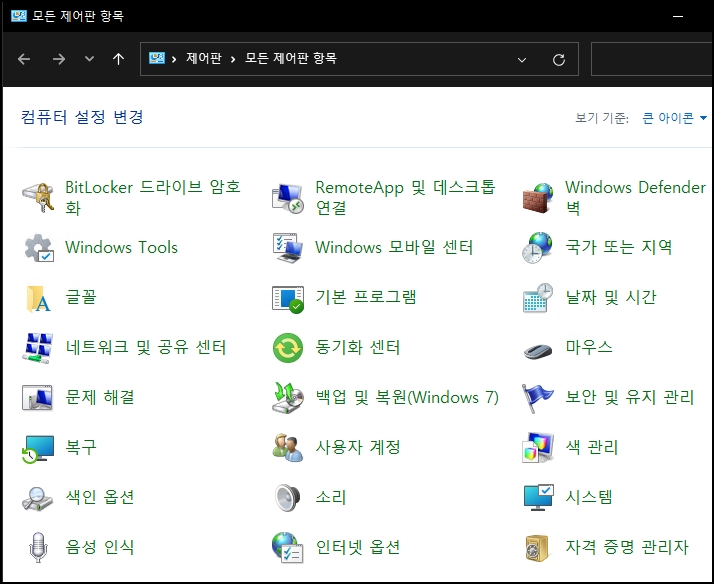Go forward with the right arrow

pos(59,59)
